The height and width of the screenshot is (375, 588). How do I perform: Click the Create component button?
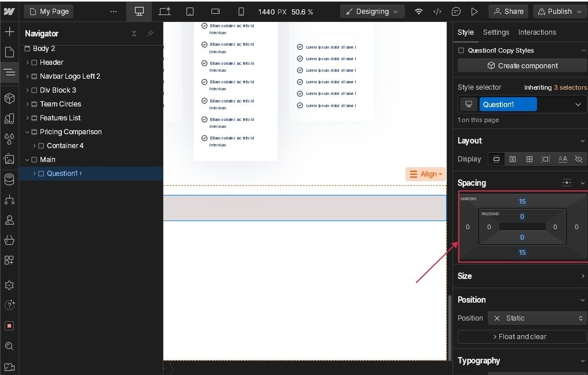pyautogui.click(x=522, y=66)
